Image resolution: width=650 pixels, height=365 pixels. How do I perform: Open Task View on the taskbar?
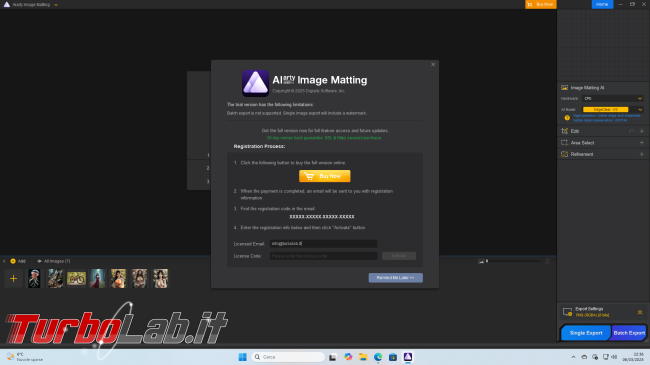point(332,357)
